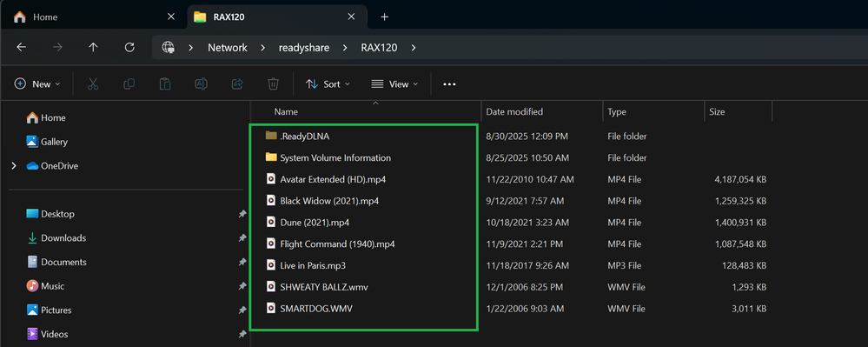
Task: Click the Cut scissors icon in toolbar
Action: (93, 83)
